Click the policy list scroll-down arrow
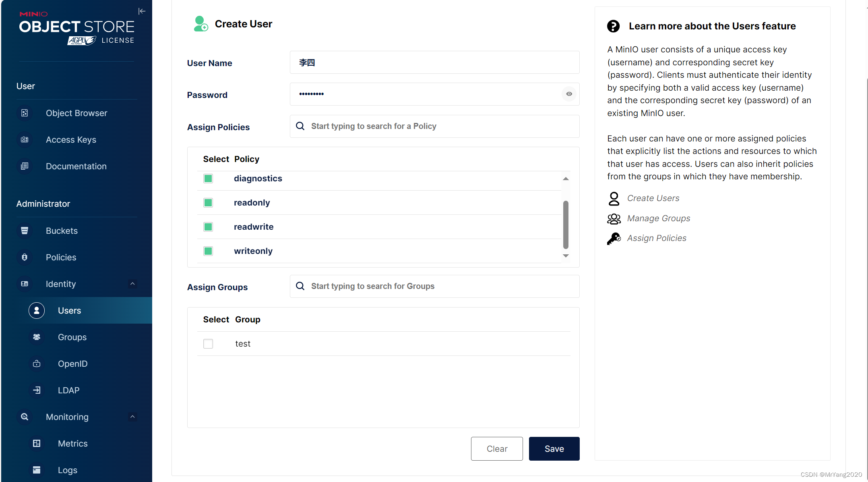The width and height of the screenshot is (868, 482). [566, 256]
